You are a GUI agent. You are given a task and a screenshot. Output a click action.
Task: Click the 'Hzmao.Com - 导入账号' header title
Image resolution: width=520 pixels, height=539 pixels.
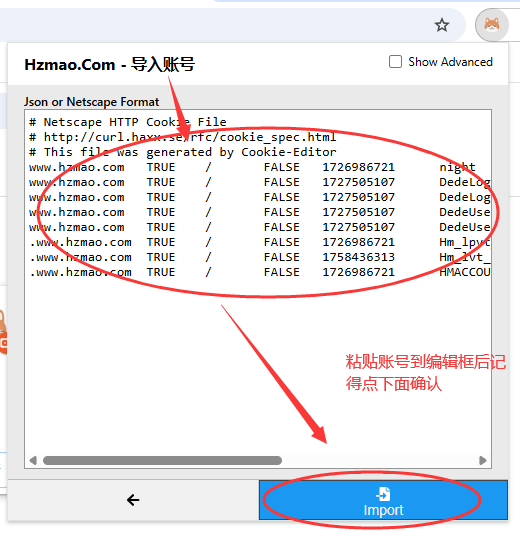point(110,64)
